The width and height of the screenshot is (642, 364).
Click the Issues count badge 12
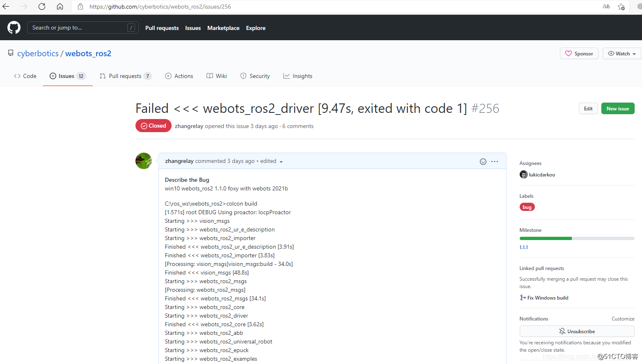(x=81, y=76)
